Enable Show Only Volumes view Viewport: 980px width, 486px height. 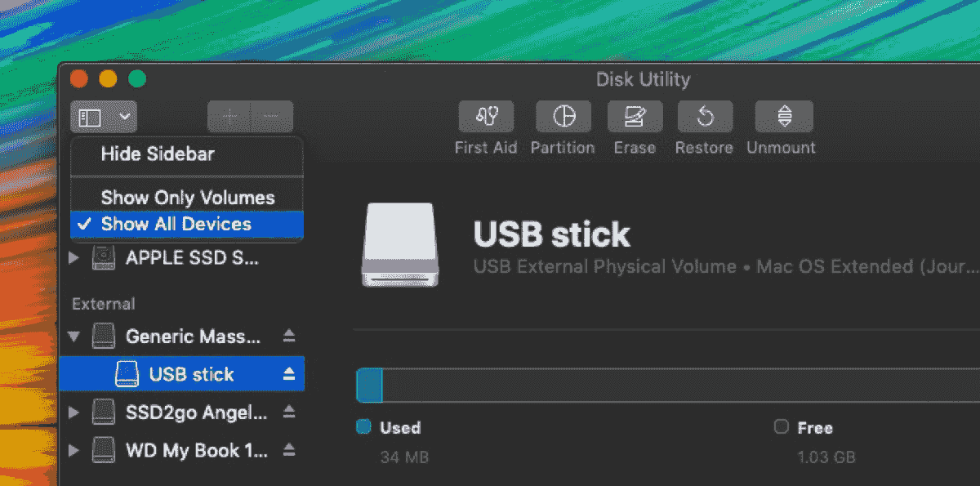(x=187, y=197)
